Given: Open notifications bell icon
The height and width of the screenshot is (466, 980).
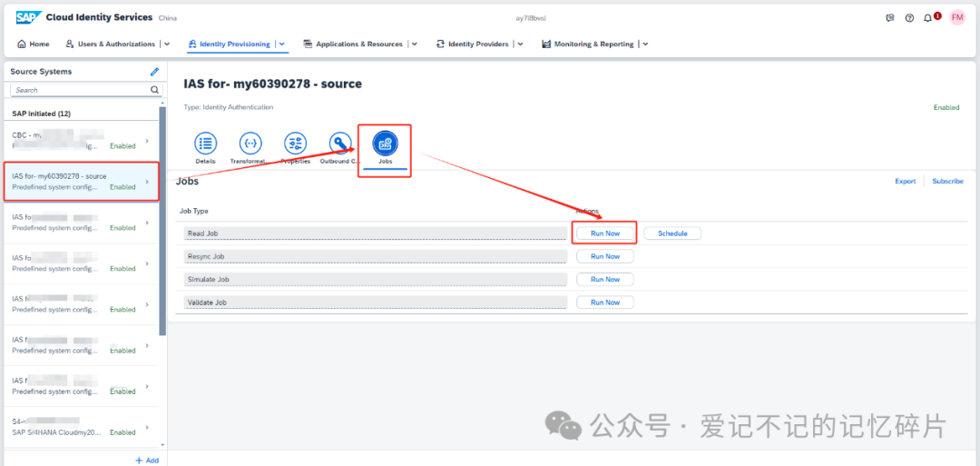Looking at the screenshot, I should point(927,18).
